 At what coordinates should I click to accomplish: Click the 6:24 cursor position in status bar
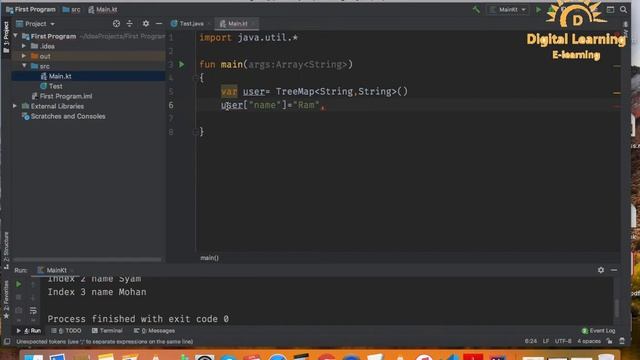(x=531, y=341)
